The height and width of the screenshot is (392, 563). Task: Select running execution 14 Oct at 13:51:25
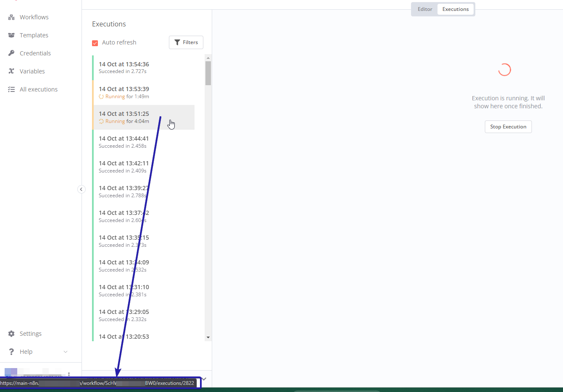tap(143, 117)
